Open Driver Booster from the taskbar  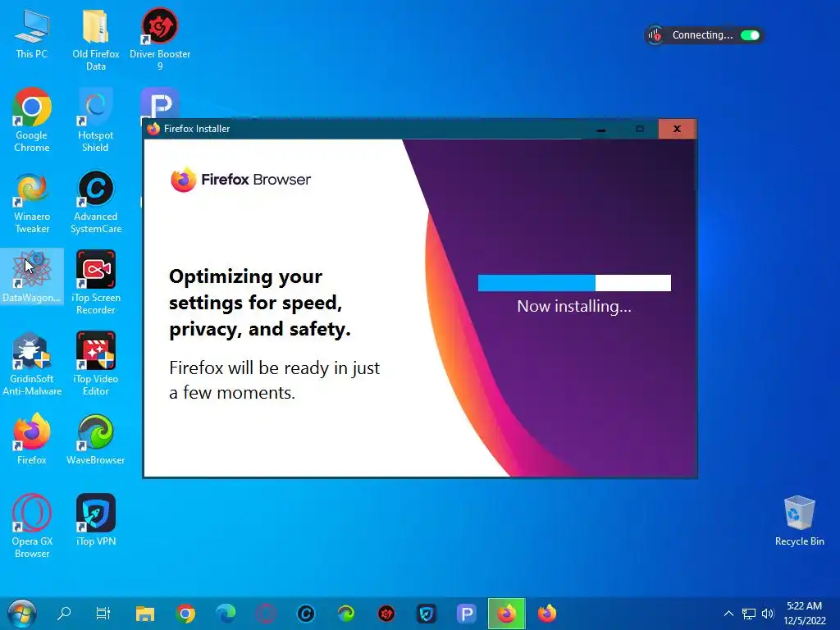click(386, 614)
